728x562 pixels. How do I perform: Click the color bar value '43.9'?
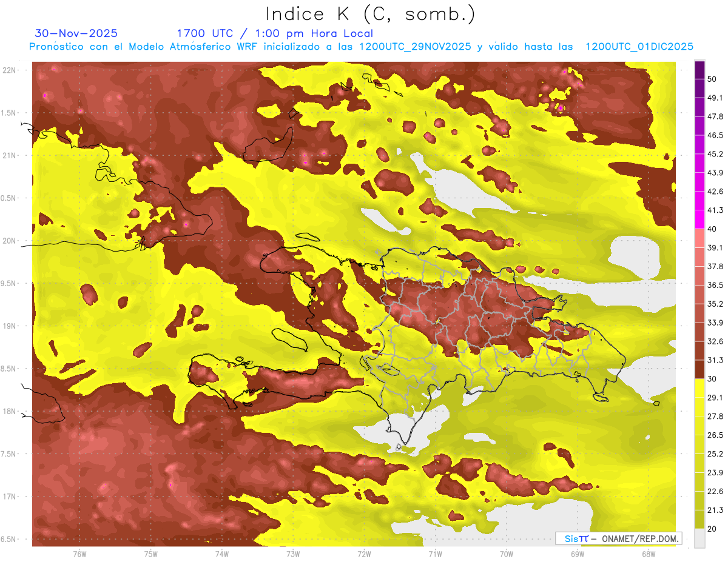715,173
